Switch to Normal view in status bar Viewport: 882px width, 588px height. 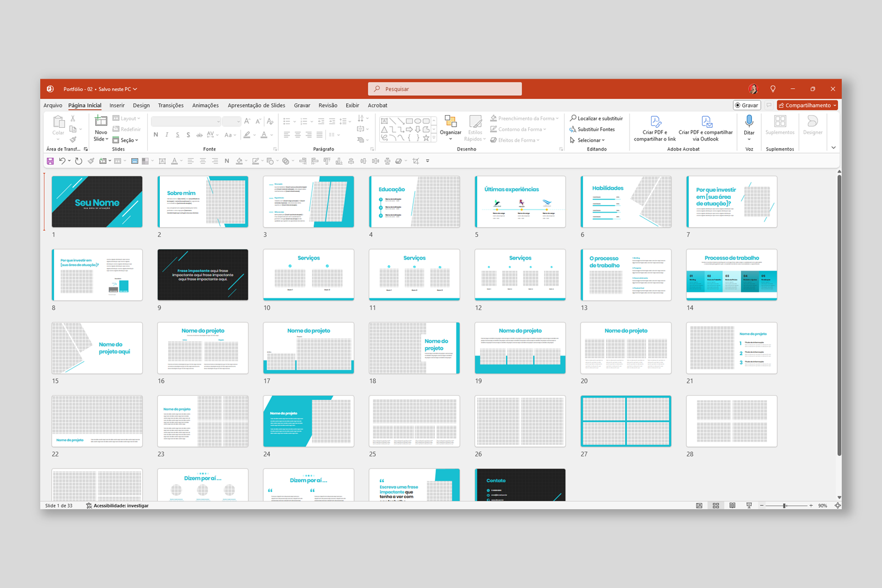tap(699, 505)
